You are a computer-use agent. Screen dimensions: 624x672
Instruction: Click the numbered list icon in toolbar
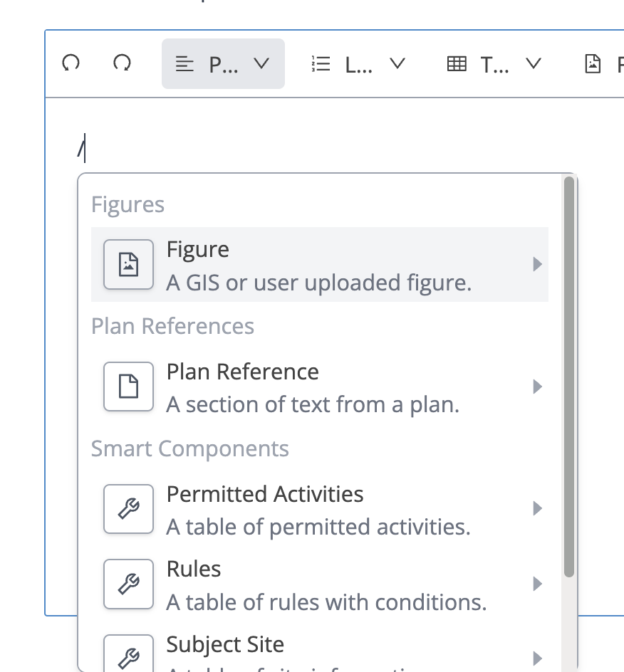coord(321,64)
